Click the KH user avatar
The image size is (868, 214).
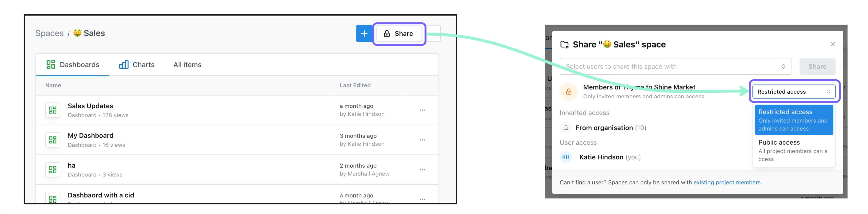pyautogui.click(x=566, y=157)
